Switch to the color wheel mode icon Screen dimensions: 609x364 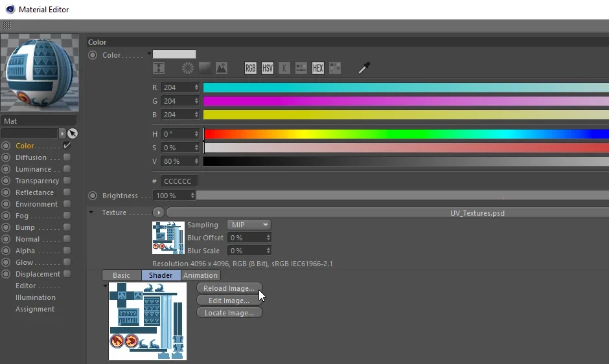coord(188,68)
